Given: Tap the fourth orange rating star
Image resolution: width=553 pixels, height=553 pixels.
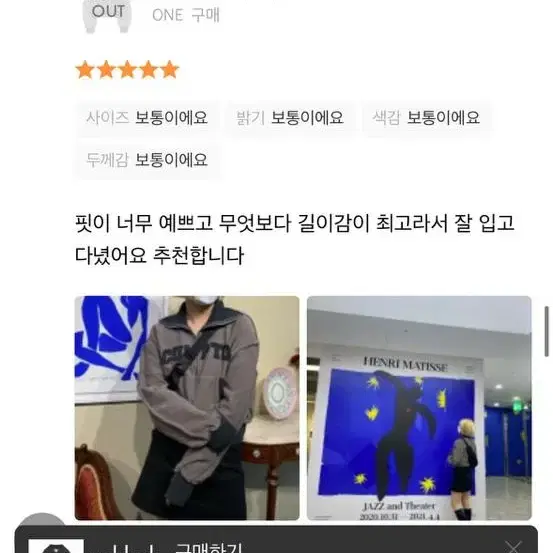Looking at the screenshot, I should 148,69.
